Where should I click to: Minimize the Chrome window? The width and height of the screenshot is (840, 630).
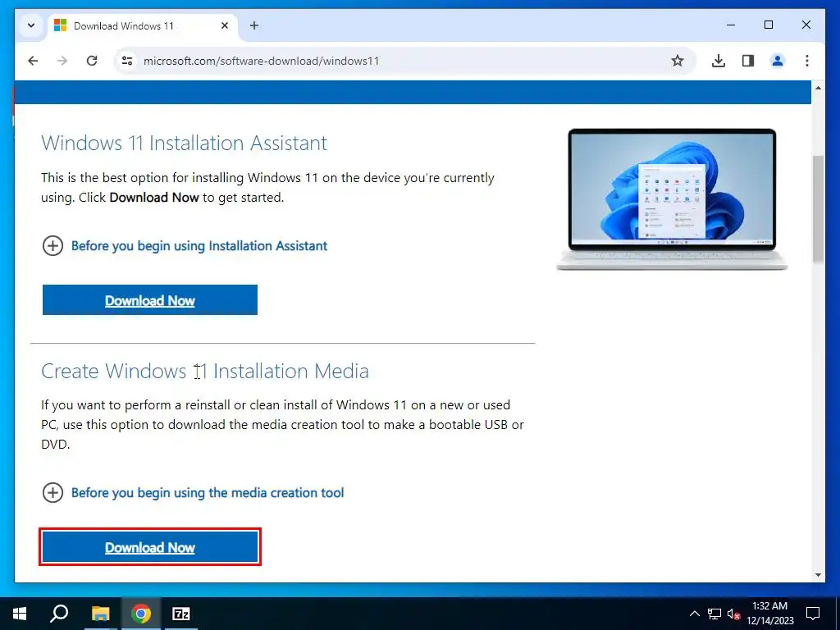731,25
